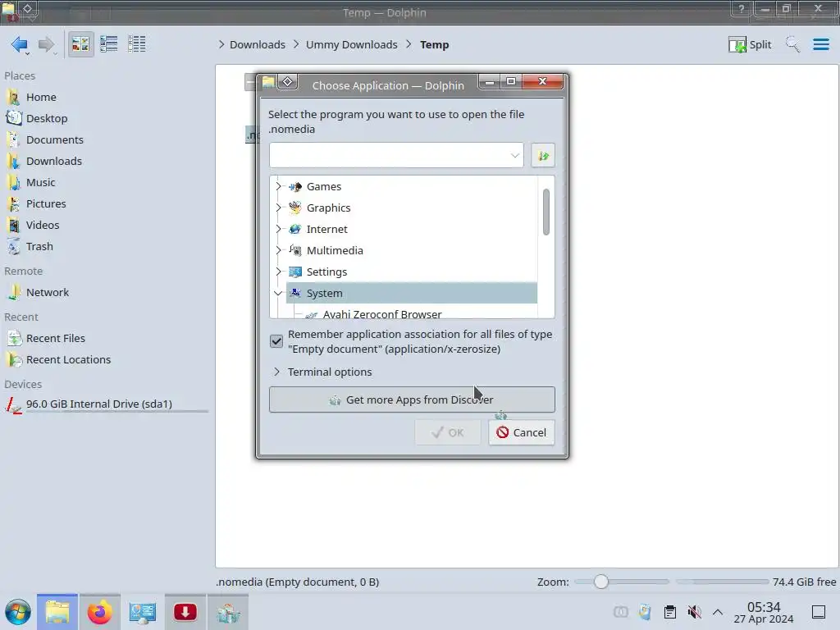Open Recent Files entry
The width and height of the screenshot is (840, 630).
coord(55,339)
